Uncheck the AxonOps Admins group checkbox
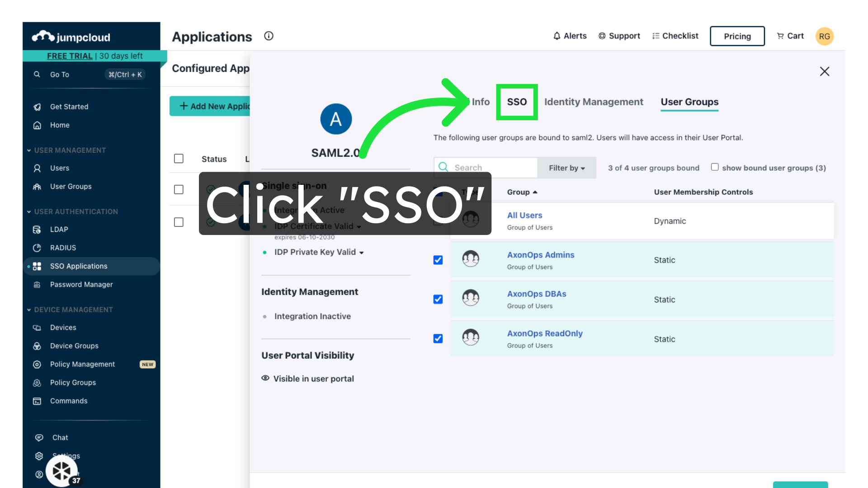This screenshot has height=488, width=868. [x=438, y=260]
